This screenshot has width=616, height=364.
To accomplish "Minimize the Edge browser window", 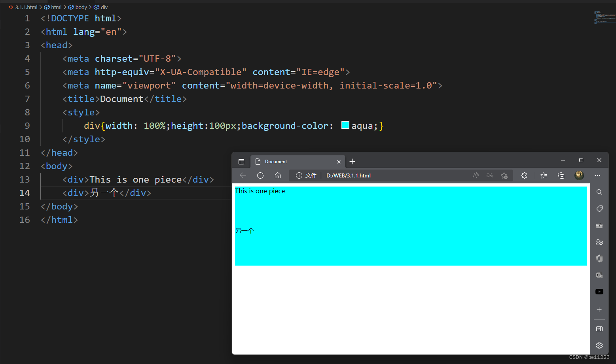I will tap(563, 160).
